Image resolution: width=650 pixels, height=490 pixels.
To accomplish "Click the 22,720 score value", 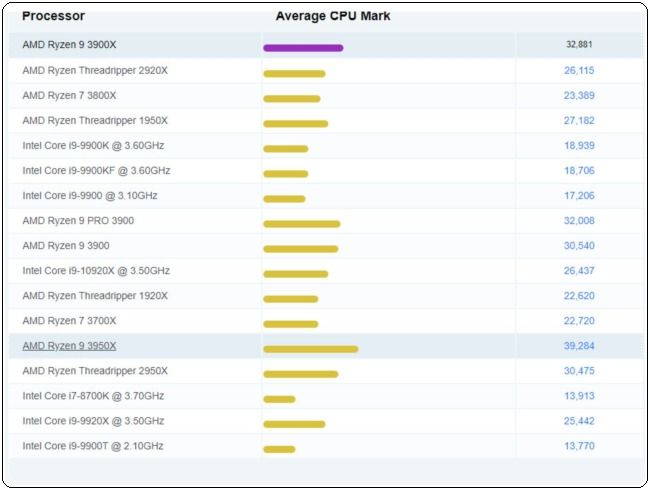I will click(x=579, y=320).
